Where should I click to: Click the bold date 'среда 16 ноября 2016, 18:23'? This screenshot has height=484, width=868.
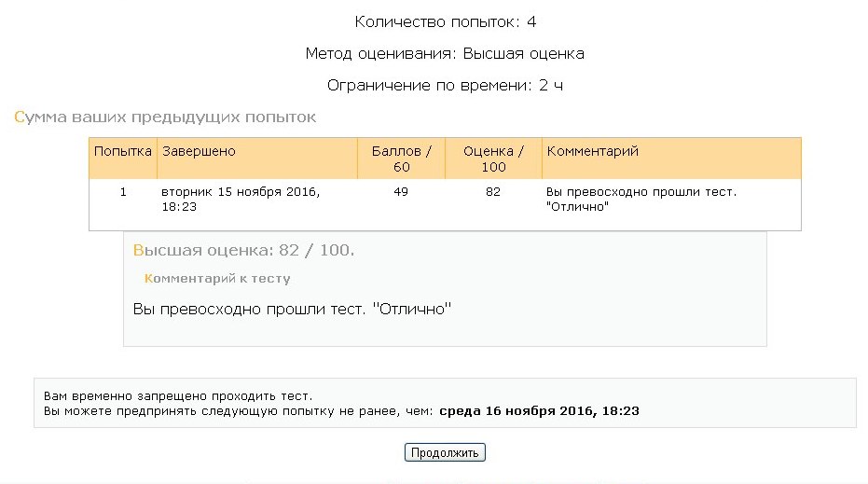coord(539,410)
